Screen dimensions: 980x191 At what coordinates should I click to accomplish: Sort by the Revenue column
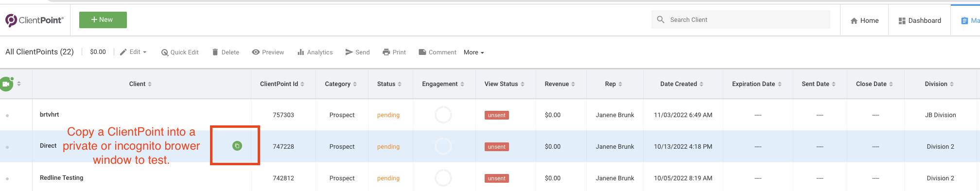(x=560, y=84)
